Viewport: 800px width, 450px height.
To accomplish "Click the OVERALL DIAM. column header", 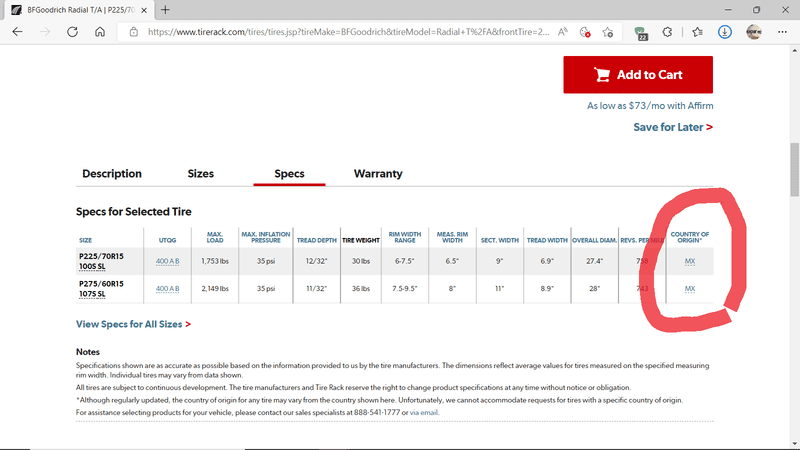I will 594,240.
